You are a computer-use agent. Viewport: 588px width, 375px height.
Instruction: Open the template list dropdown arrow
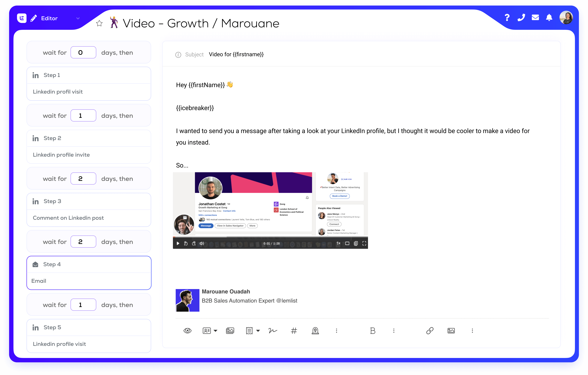click(258, 331)
